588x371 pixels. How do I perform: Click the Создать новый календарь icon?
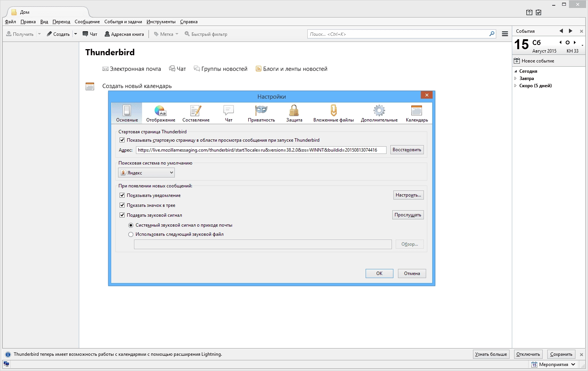90,86
